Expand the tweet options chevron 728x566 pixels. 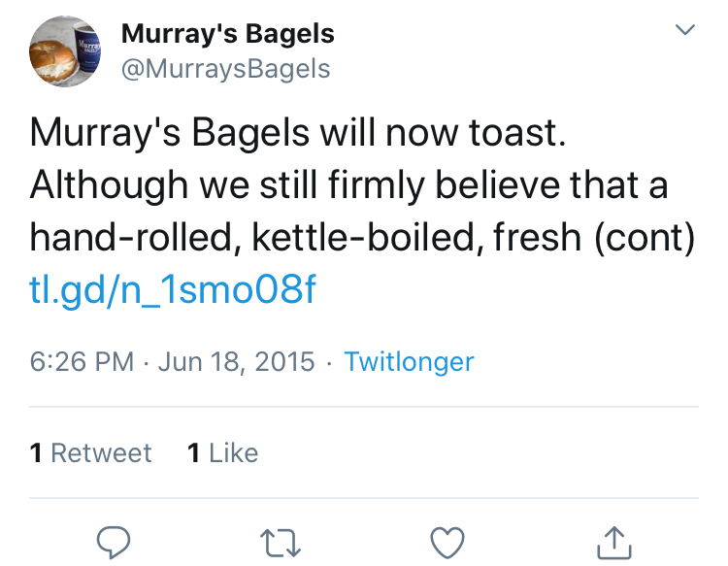coord(685,32)
